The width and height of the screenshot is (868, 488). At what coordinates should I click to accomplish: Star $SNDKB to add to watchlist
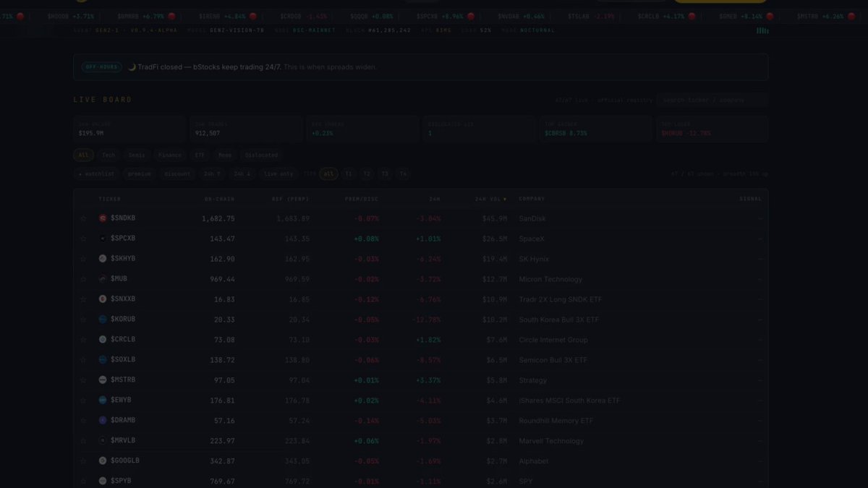[x=83, y=218]
